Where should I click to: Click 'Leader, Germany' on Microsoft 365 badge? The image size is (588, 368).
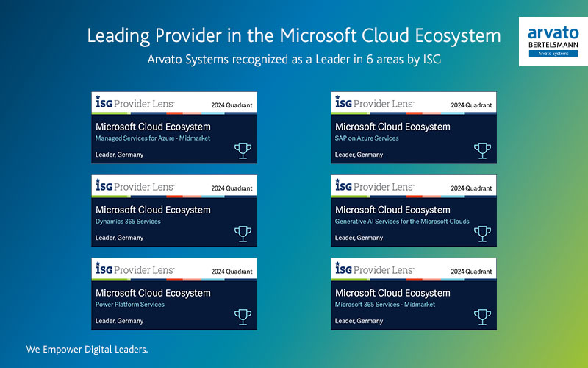pos(359,321)
